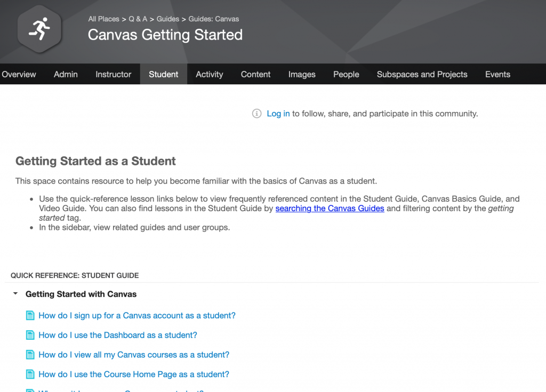Screen dimensions: 546x392
Task: Click the All Places breadcrumb link
Action: 104,19
